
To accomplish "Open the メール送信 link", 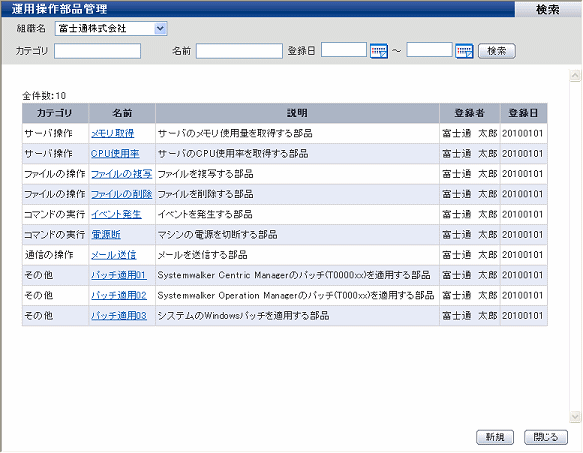I will [x=114, y=255].
